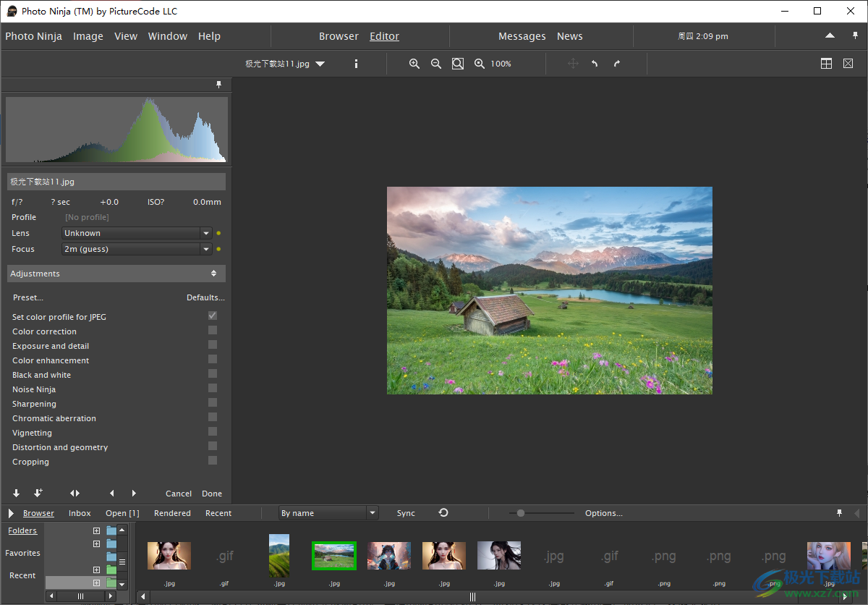
Task: Click the refresh icon next to Sync
Action: [x=443, y=512]
